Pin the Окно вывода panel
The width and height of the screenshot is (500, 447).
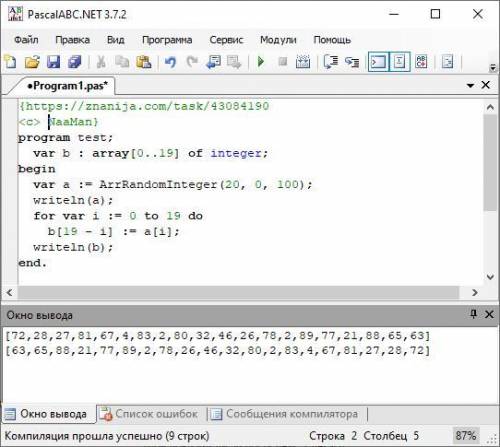(473, 314)
